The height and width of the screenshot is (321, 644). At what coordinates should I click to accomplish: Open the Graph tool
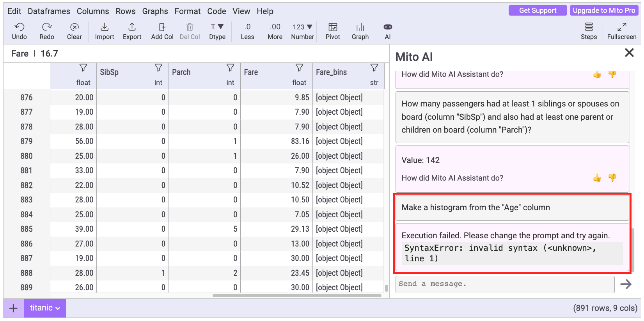(x=360, y=27)
